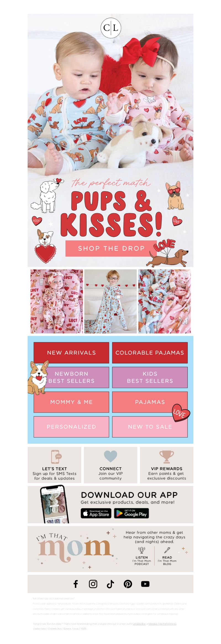221x644 pixels.
Task: Download on the App Store badge
Action: 96,513
